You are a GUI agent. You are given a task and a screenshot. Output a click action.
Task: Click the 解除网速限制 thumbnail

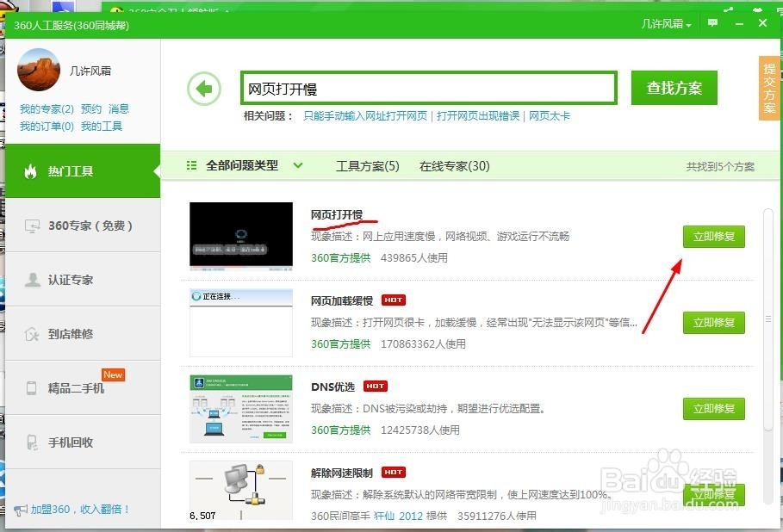click(241, 491)
